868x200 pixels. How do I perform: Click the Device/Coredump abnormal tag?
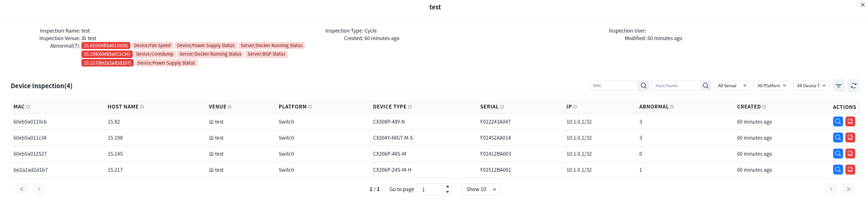pos(155,54)
